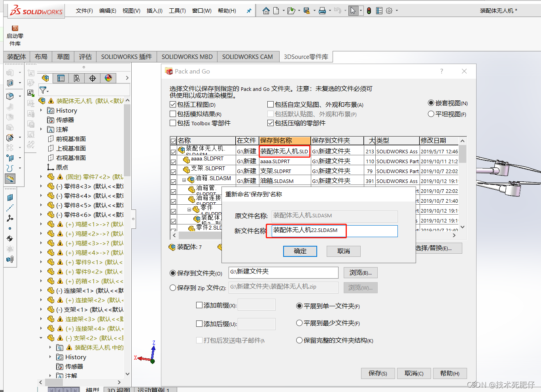Image resolution: width=541 pixels, height=392 pixels.
Task: Open the 编辑(E) menu
Action: point(108,11)
